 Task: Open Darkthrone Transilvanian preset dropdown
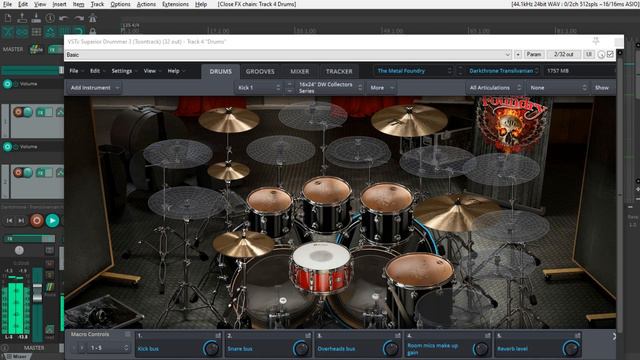[503, 71]
